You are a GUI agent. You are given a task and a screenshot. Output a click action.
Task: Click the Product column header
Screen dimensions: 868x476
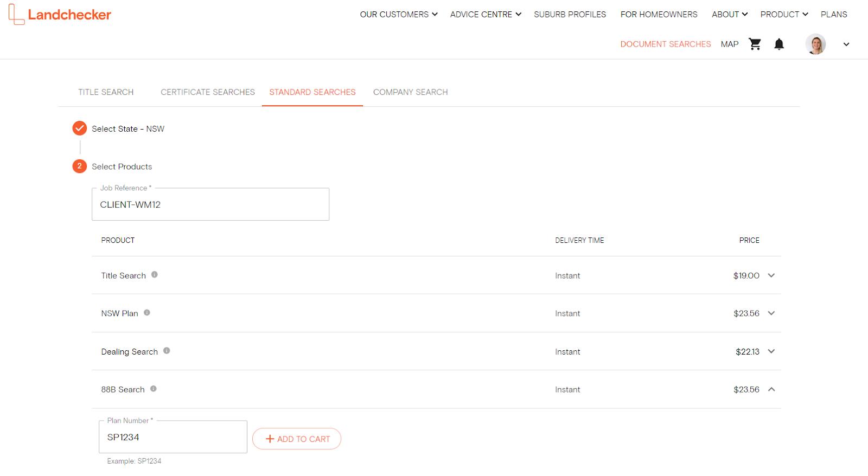click(118, 240)
